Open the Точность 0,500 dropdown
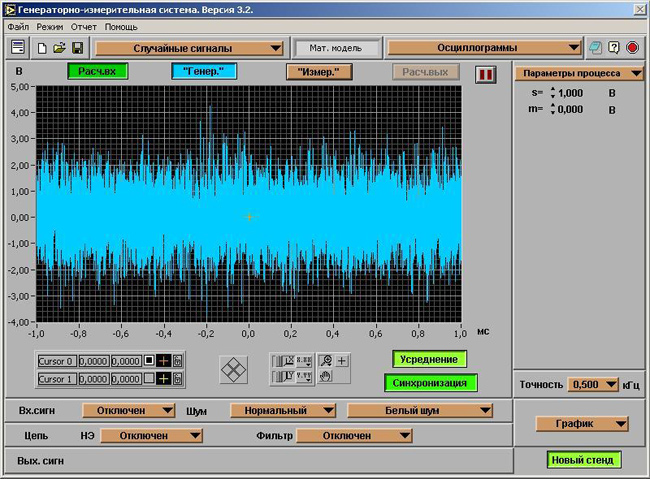Viewport: 650px width, 479px height. coord(593,385)
